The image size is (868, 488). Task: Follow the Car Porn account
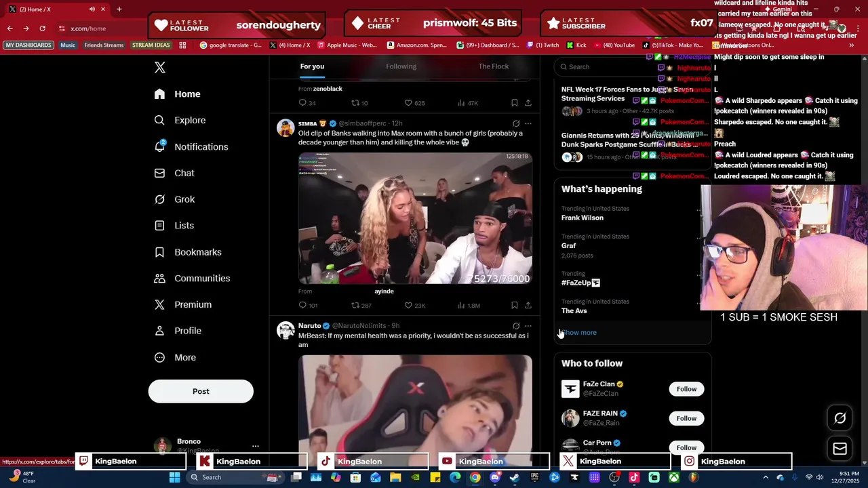click(x=686, y=447)
